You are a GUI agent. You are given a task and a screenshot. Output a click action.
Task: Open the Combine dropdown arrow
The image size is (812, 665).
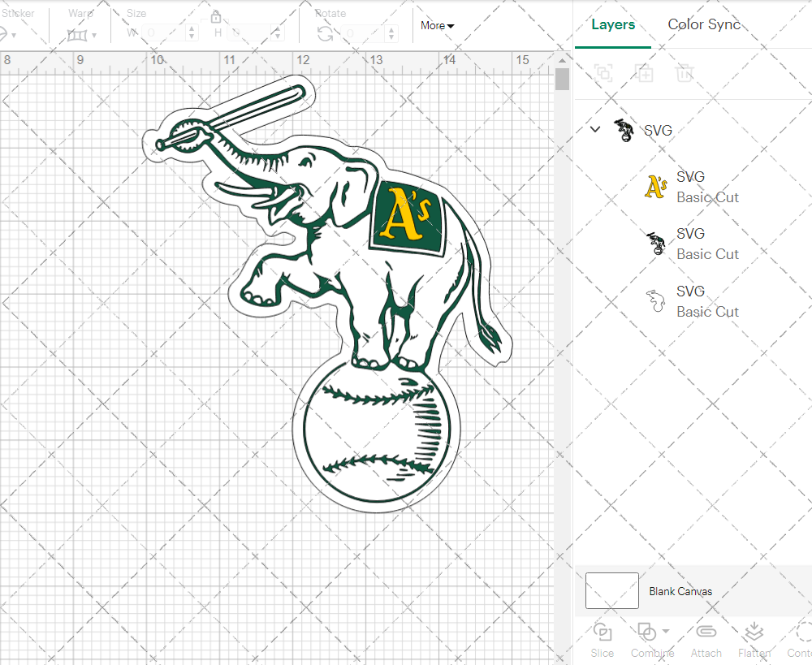coord(666,632)
